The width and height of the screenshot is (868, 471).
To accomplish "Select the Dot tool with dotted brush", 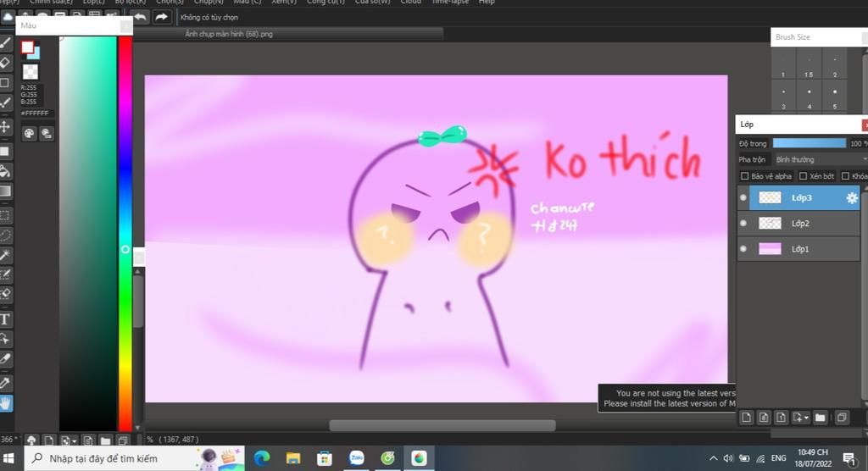I will pos(6,103).
